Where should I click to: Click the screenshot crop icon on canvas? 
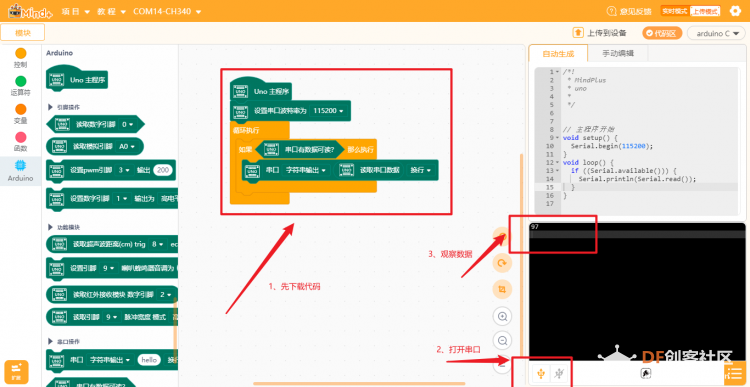click(503, 289)
